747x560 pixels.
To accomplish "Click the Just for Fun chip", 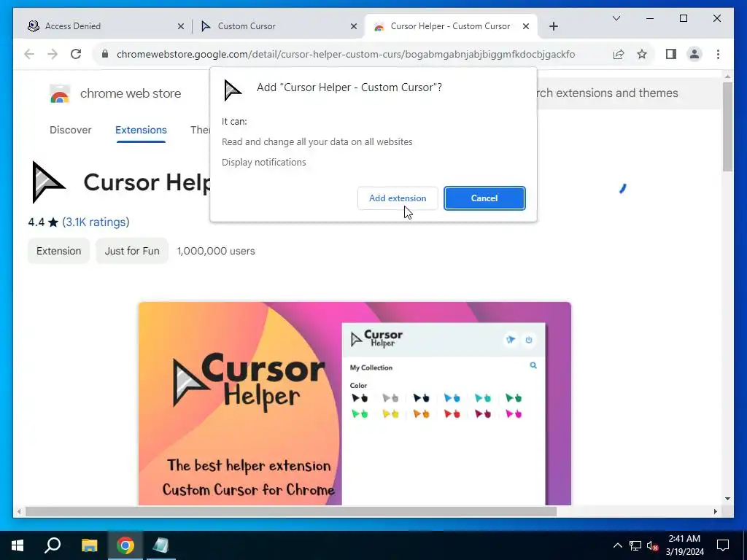I will 132,251.
